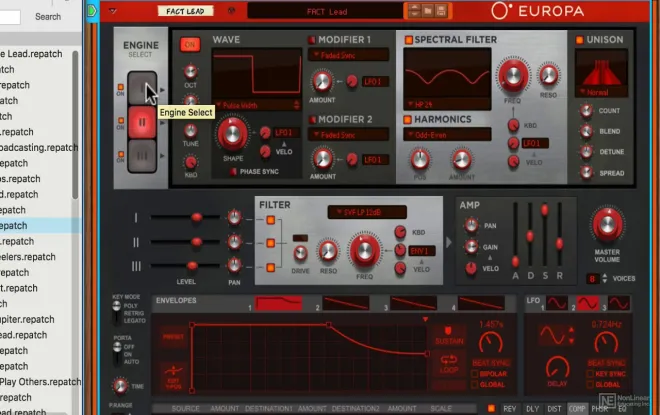Adjust Engine I LEVEL slider
Screen dimensions: 660x415
pyautogui.click(x=197, y=217)
